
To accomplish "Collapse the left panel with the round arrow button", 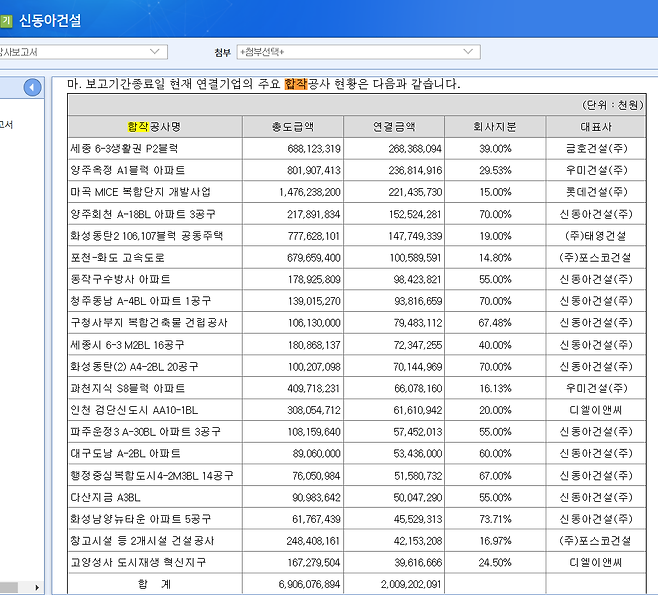I will (32, 88).
